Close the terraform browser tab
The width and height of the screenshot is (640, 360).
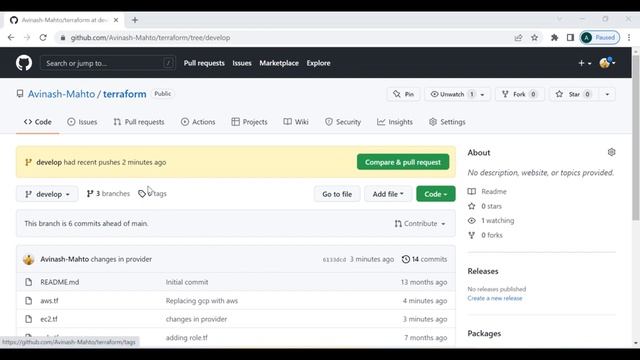pyautogui.click(x=116, y=20)
